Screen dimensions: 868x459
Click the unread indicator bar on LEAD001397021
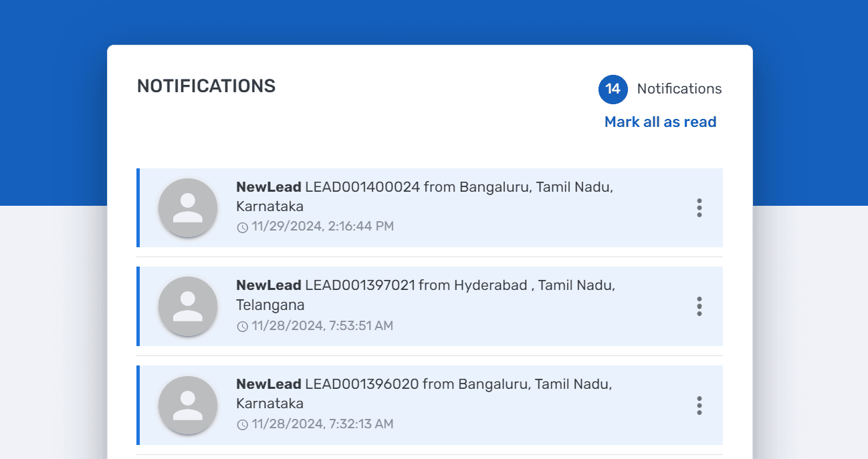click(x=138, y=306)
